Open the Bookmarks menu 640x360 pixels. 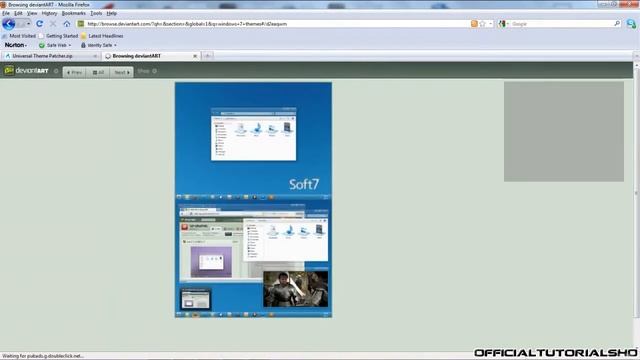click(x=73, y=13)
